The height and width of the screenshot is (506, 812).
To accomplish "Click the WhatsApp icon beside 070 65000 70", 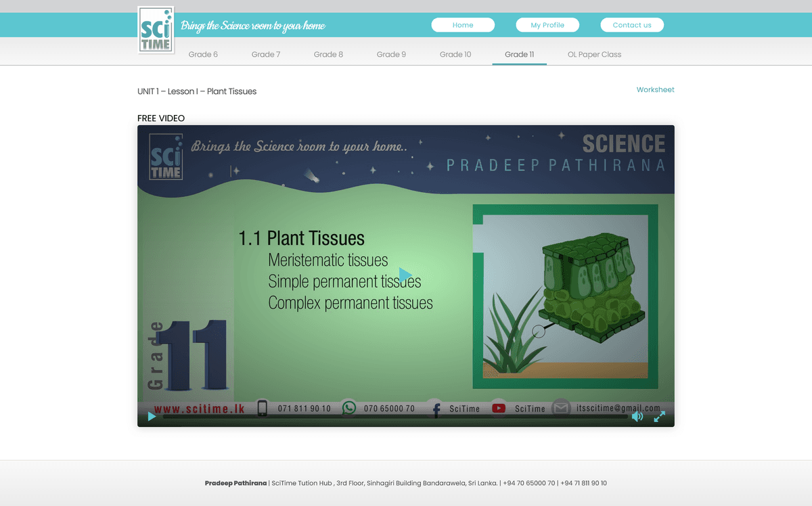I will (x=349, y=408).
